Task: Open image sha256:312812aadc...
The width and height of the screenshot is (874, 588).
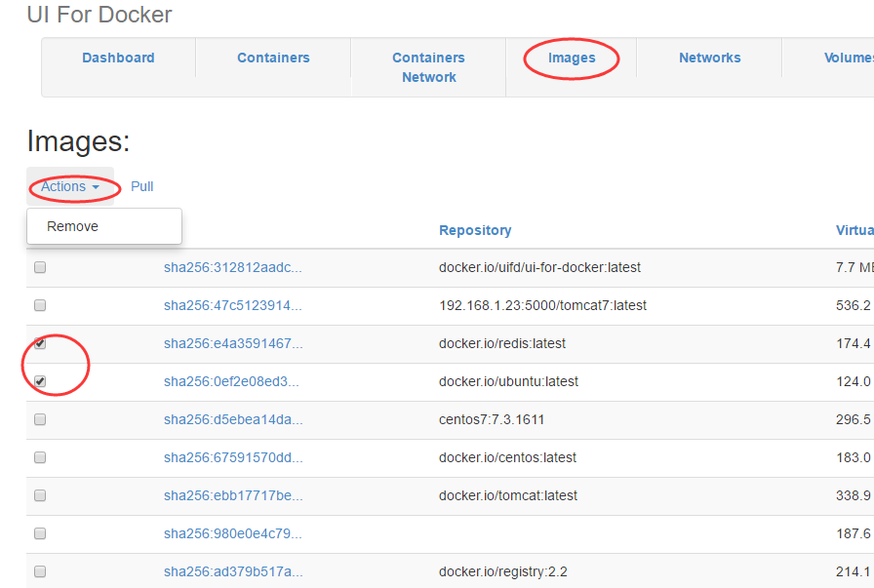Action: (x=233, y=267)
